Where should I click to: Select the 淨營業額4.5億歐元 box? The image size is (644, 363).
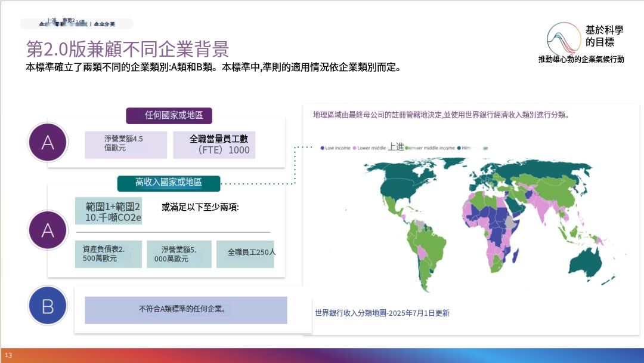point(126,144)
